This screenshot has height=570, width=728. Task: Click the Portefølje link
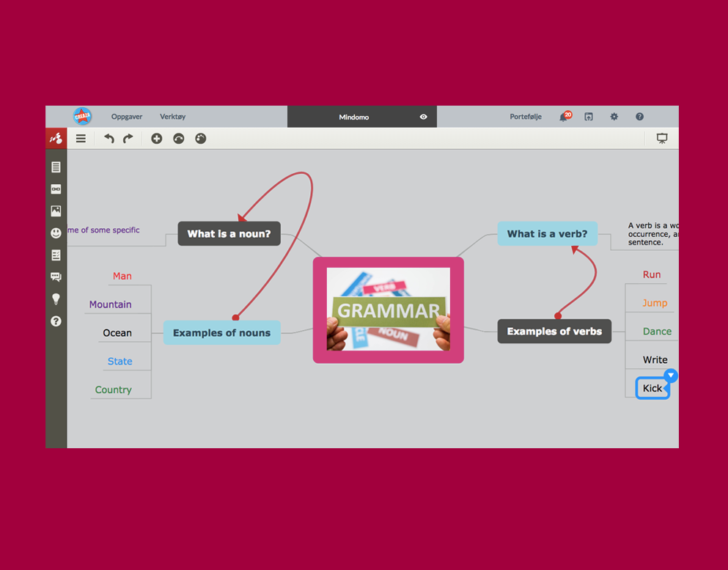(526, 117)
